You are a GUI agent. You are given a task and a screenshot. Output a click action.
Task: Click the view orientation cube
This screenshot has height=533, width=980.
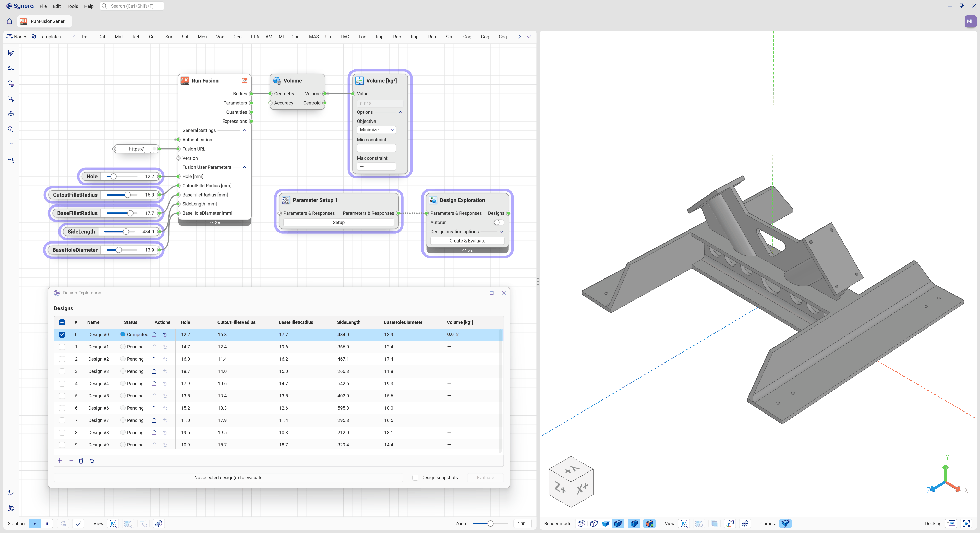tap(571, 482)
